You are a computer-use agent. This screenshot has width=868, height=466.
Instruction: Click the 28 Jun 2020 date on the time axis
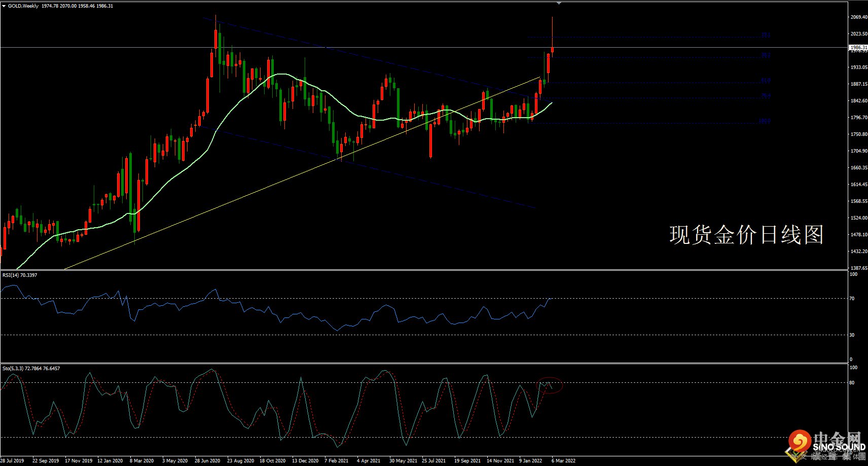point(207,461)
